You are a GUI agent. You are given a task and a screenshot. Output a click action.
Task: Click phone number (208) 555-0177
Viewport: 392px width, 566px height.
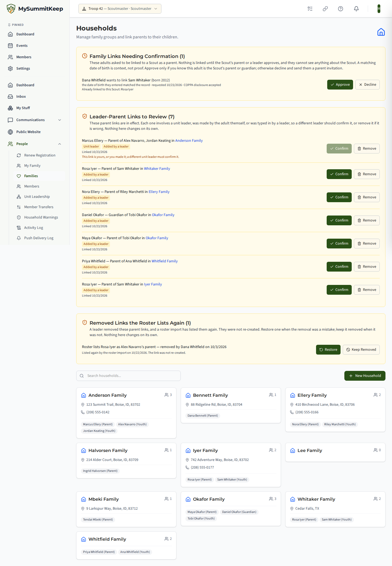[x=202, y=467]
